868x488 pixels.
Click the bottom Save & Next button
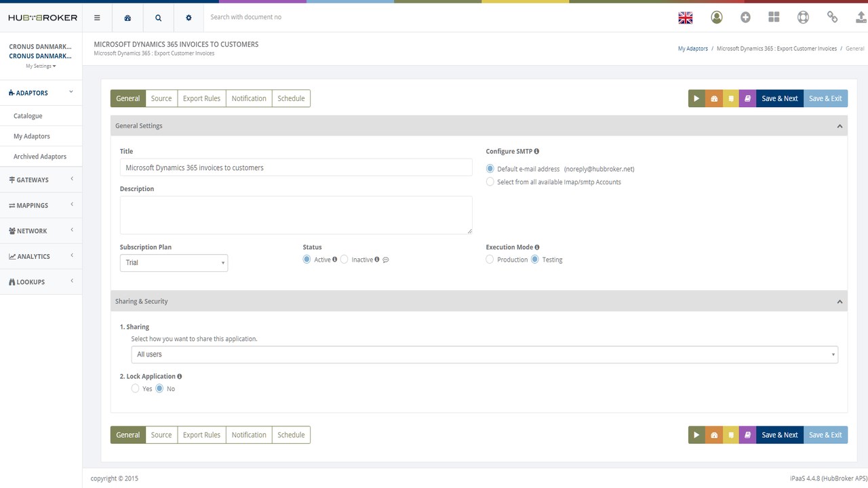pos(780,435)
